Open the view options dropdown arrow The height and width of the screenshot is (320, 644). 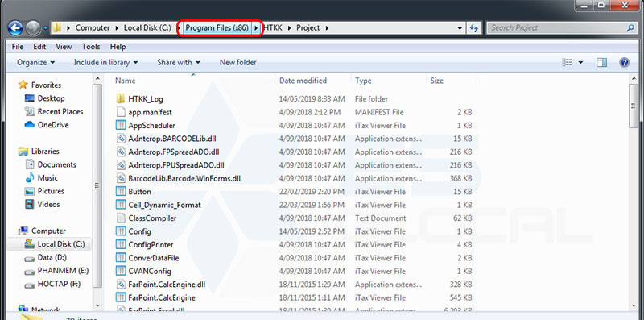(x=580, y=63)
